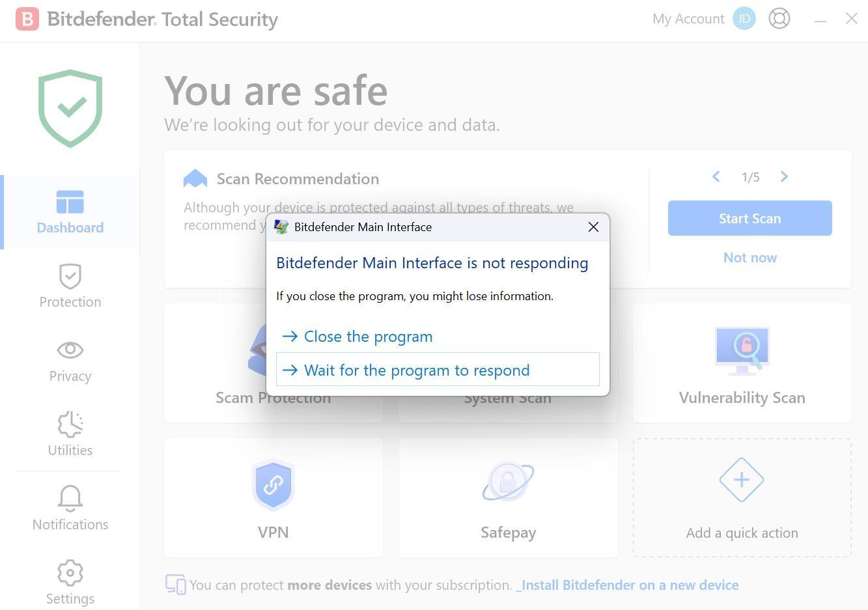Open the Privacy eye icon in sidebar
Image resolution: width=868 pixels, height=610 pixels.
[70, 350]
